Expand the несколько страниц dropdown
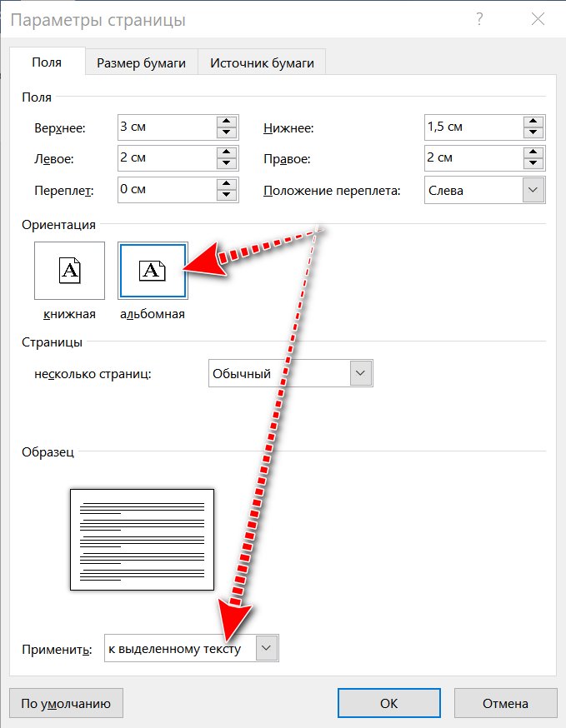The height and width of the screenshot is (728, 566). pyautogui.click(x=360, y=373)
